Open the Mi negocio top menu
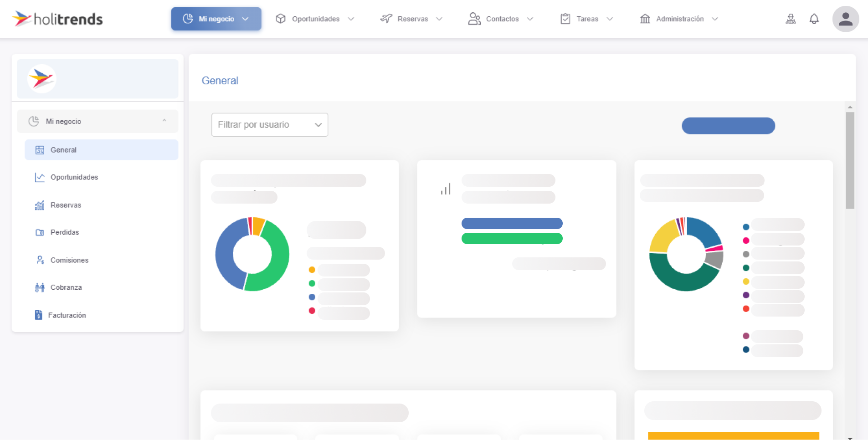 point(216,19)
